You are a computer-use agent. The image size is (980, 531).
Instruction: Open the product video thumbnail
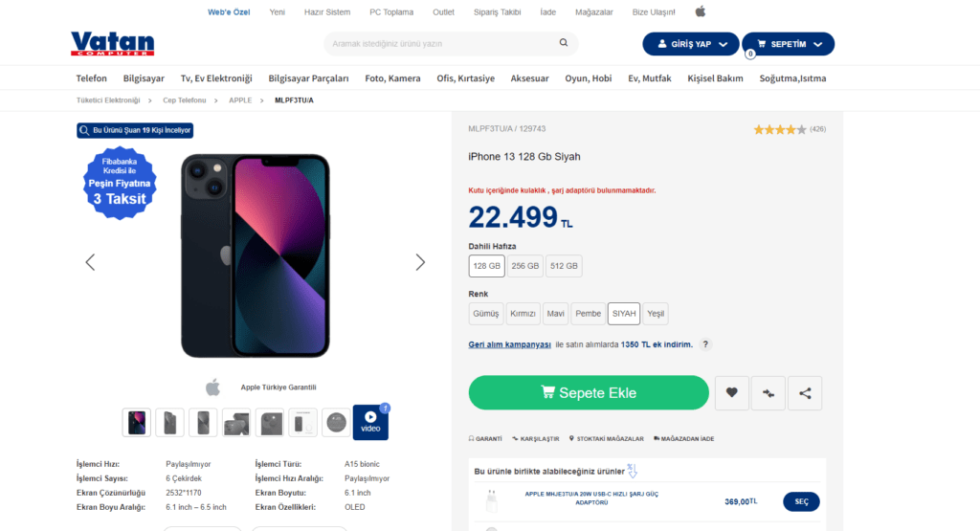(x=370, y=422)
